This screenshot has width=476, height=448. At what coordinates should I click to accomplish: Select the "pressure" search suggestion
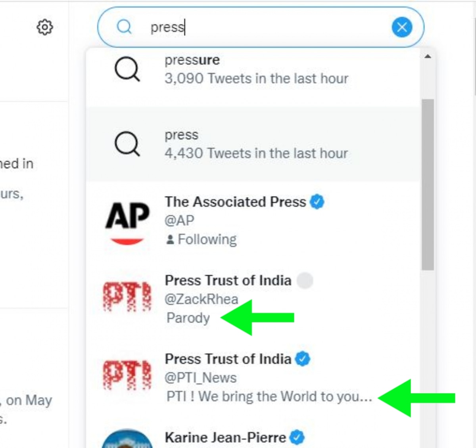pyautogui.click(x=256, y=69)
